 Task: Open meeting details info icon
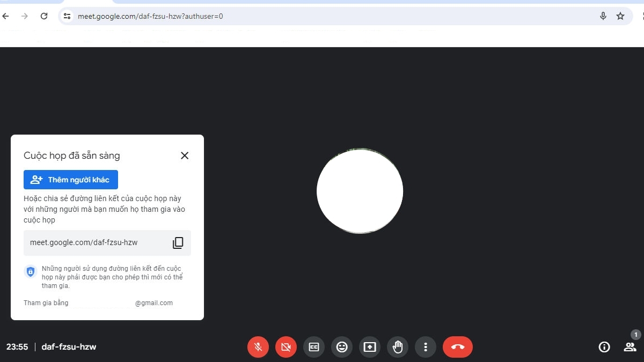pyautogui.click(x=604, y=347)
